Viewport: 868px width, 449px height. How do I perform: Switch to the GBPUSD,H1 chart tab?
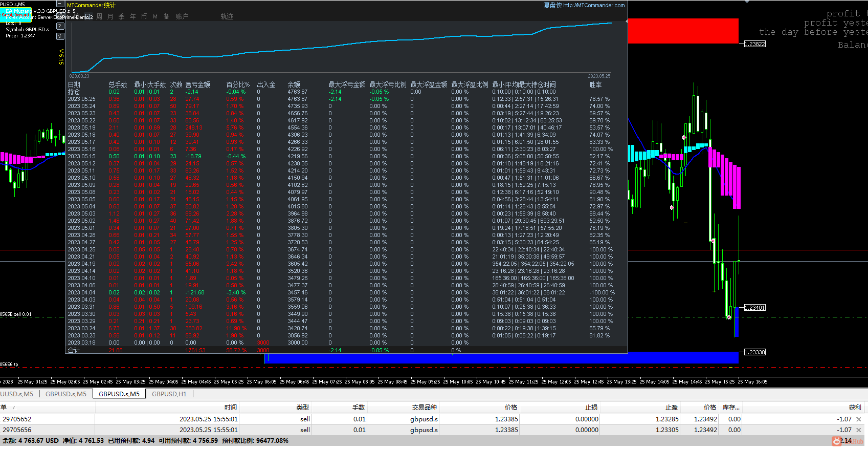point(169,394)
